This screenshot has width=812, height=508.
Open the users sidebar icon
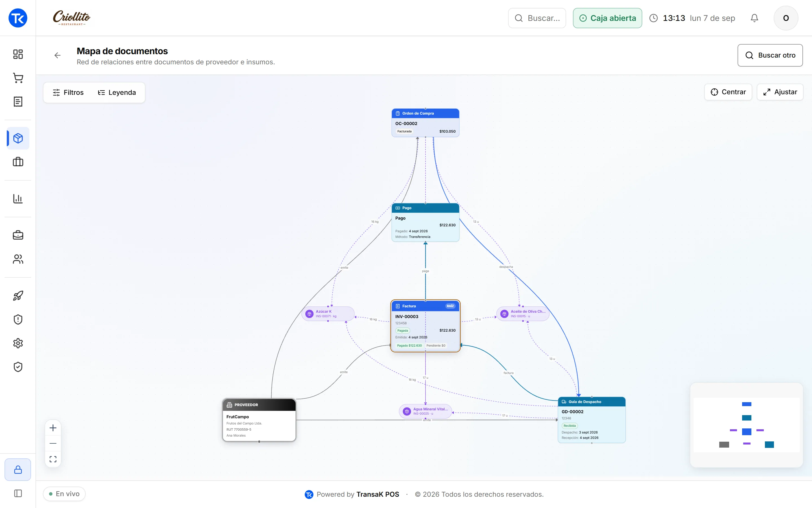pos(18,259)
